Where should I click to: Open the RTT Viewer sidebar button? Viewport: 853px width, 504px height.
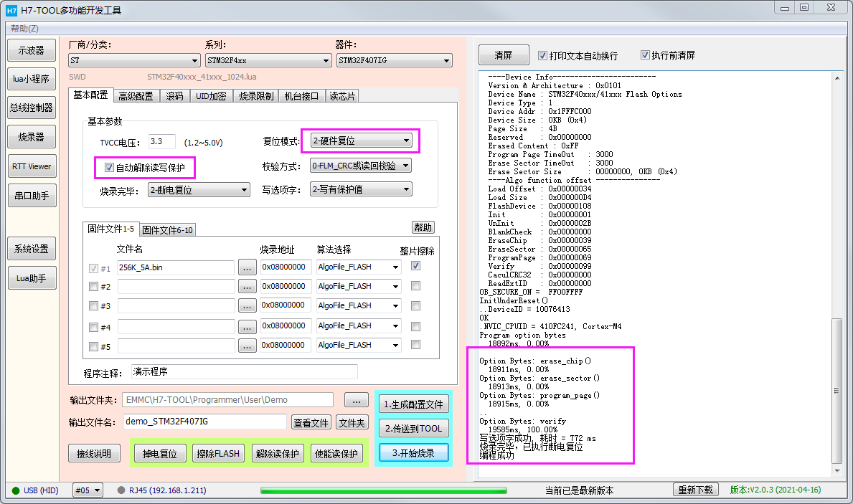(x=32, y=166)
